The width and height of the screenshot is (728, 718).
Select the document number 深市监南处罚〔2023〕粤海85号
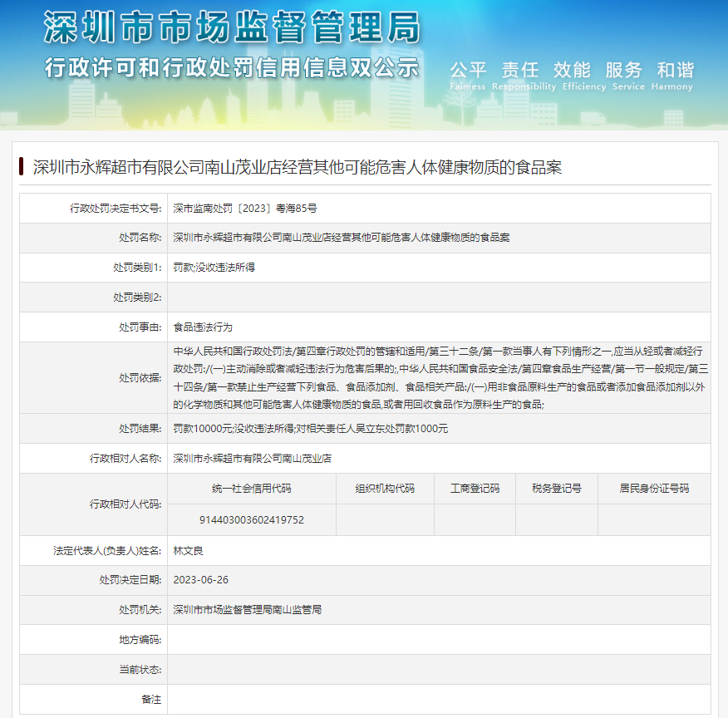tap(245, 209)
